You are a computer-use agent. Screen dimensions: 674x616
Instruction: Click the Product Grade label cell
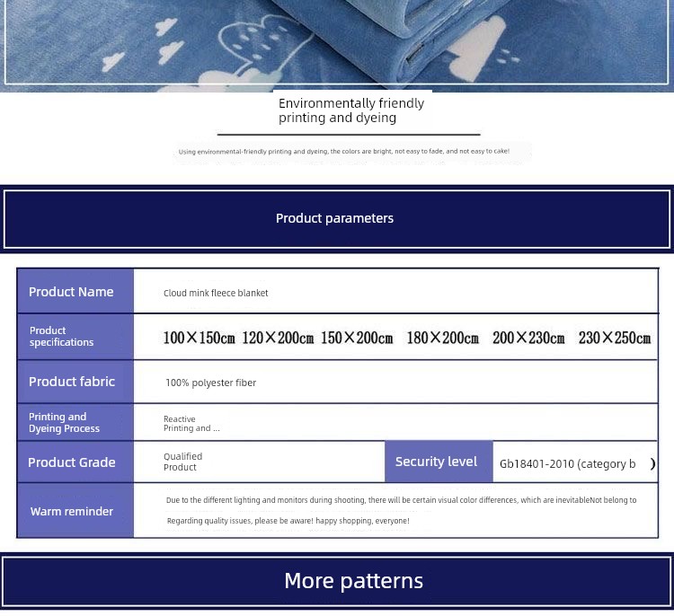(75, 462)
